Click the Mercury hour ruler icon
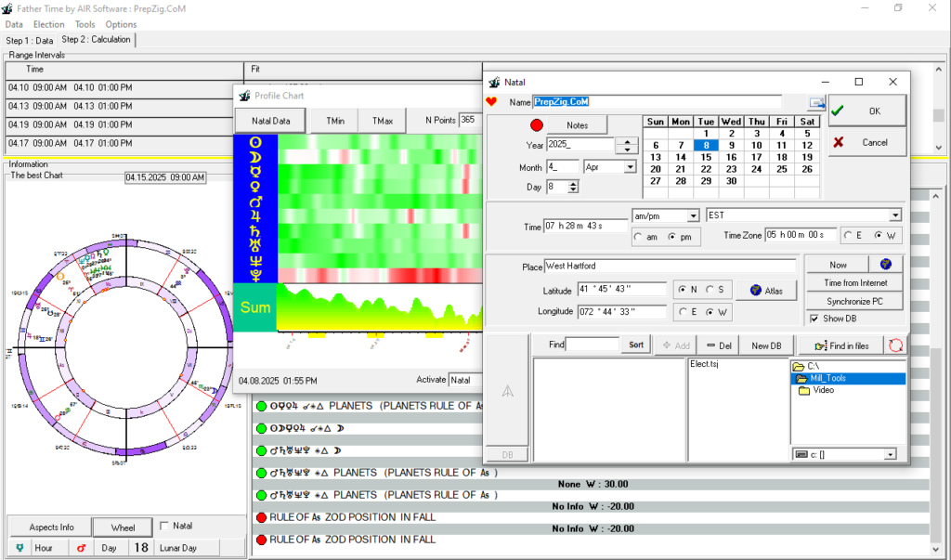This screenshot has height=560, width=951. coord(20,548)
